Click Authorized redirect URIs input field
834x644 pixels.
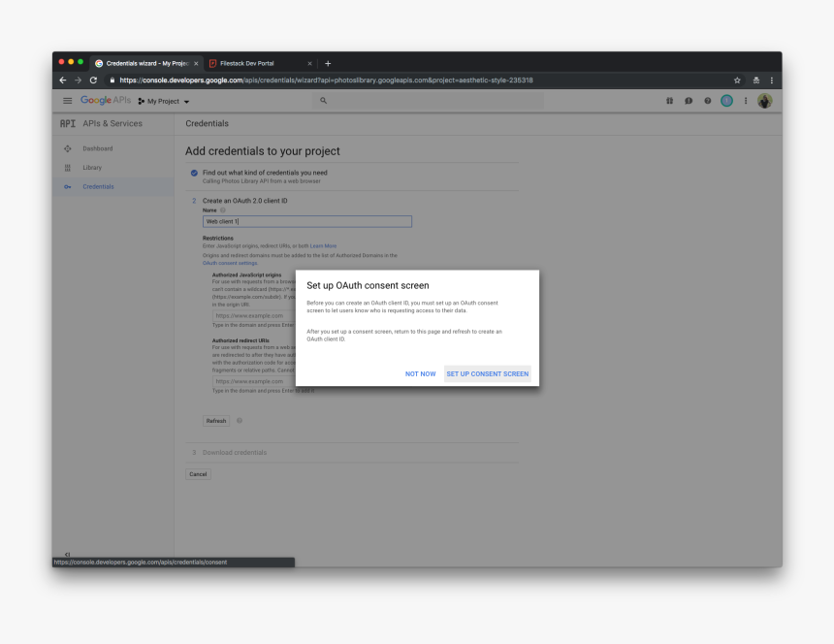pyautogui.click(x=254, y=381)
